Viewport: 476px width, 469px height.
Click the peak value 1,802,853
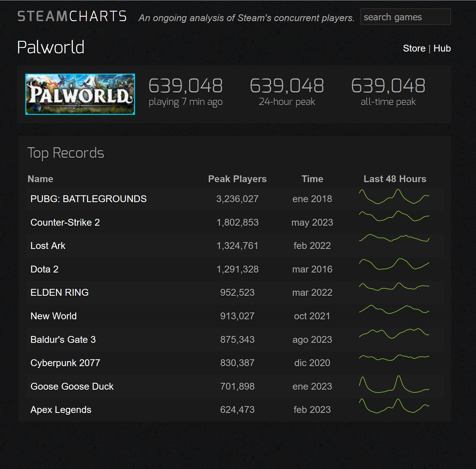(x=237, y=222)
